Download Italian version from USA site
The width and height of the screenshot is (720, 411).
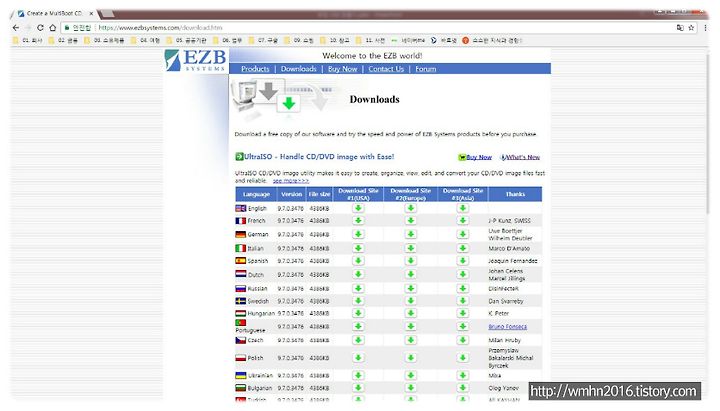(358, 248)
